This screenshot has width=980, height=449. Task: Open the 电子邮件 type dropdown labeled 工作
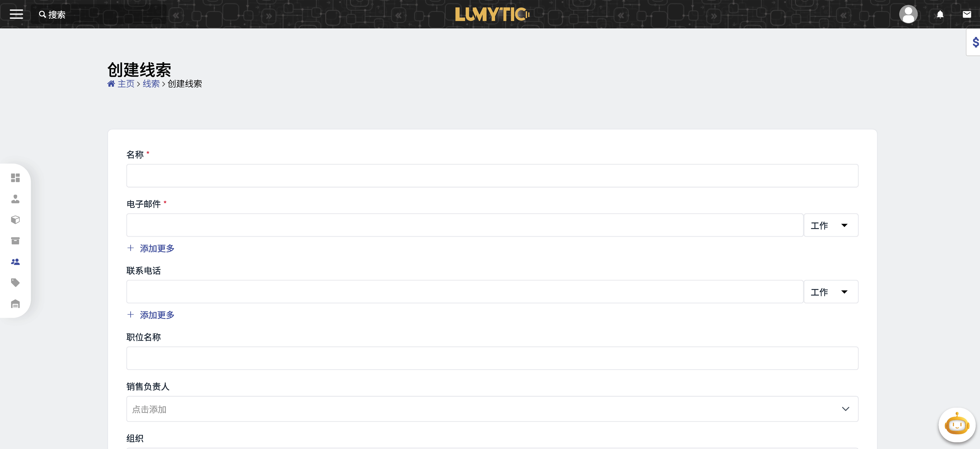point(830,225)
